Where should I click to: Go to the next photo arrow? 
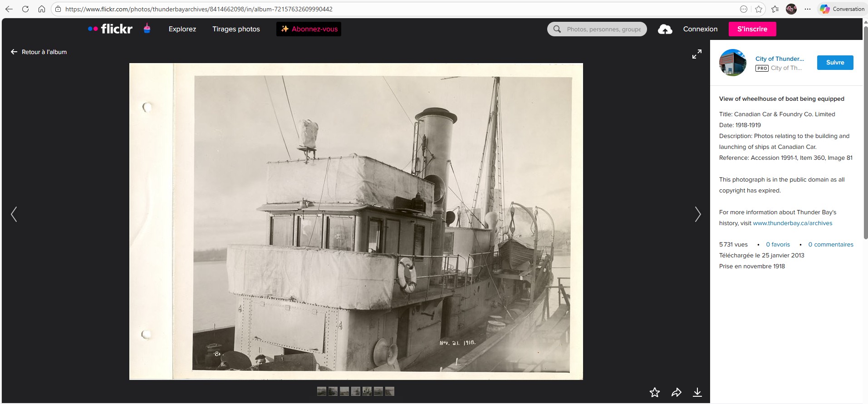[x=697, y=214]
